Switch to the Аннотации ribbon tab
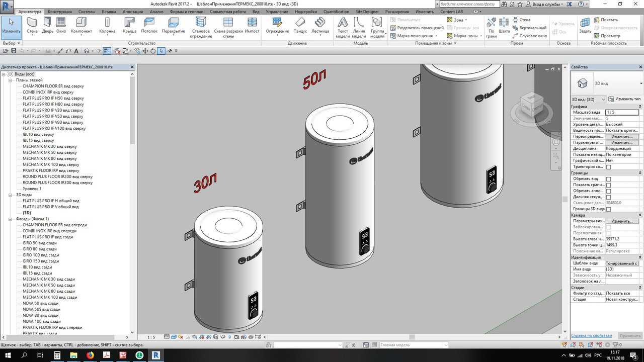 coord(133,12)
